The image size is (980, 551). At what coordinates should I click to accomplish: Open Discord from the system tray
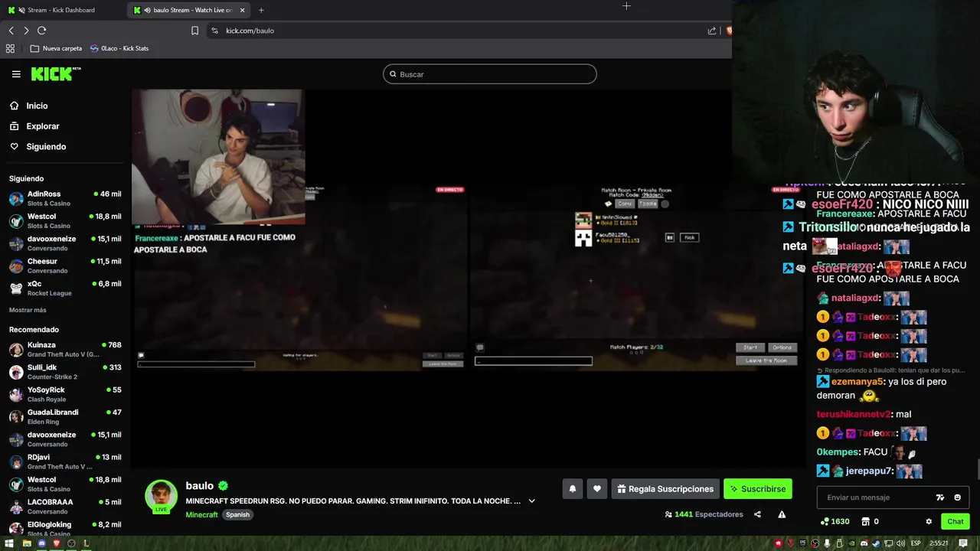coord(864,543)
